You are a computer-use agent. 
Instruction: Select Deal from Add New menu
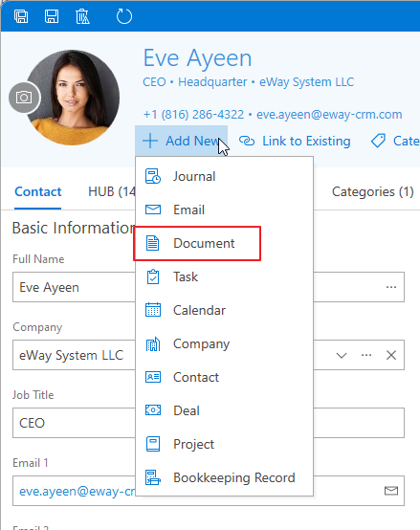tap(224, 410)
